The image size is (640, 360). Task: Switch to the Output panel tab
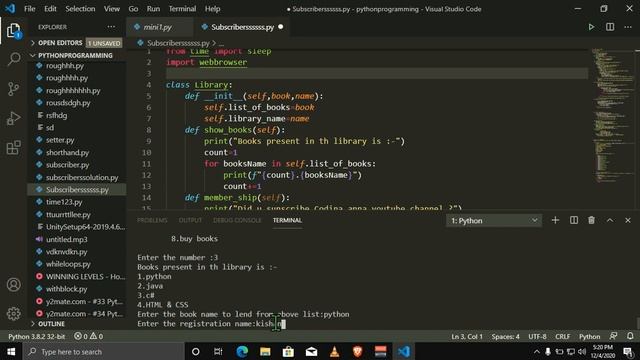[190, 220]
